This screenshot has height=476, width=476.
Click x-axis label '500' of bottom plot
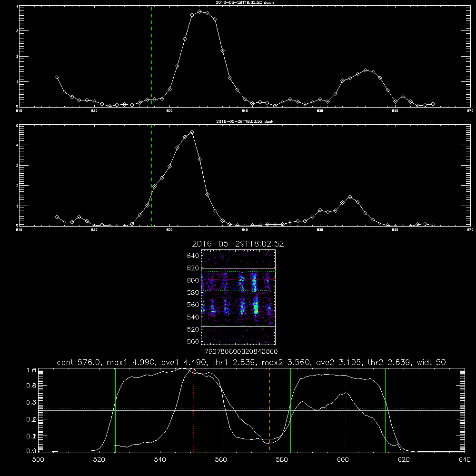click(38, 460)
